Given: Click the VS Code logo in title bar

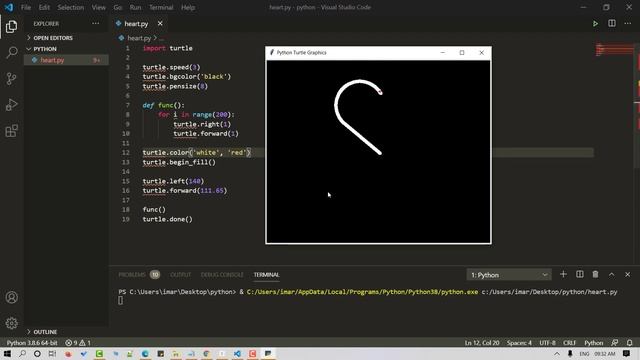Looking at the screenshot, I should point(9,7).
